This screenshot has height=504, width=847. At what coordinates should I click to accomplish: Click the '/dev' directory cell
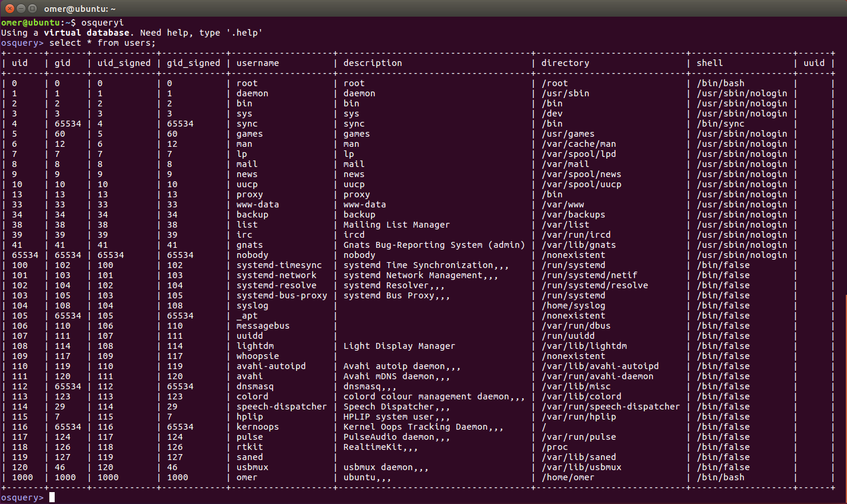coord(552,114)
